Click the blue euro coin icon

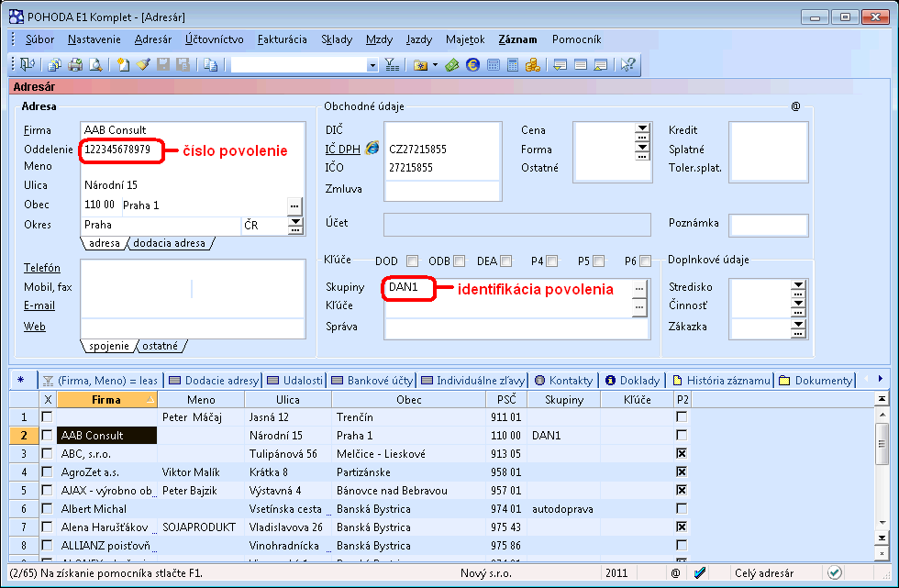coord(472,65)
